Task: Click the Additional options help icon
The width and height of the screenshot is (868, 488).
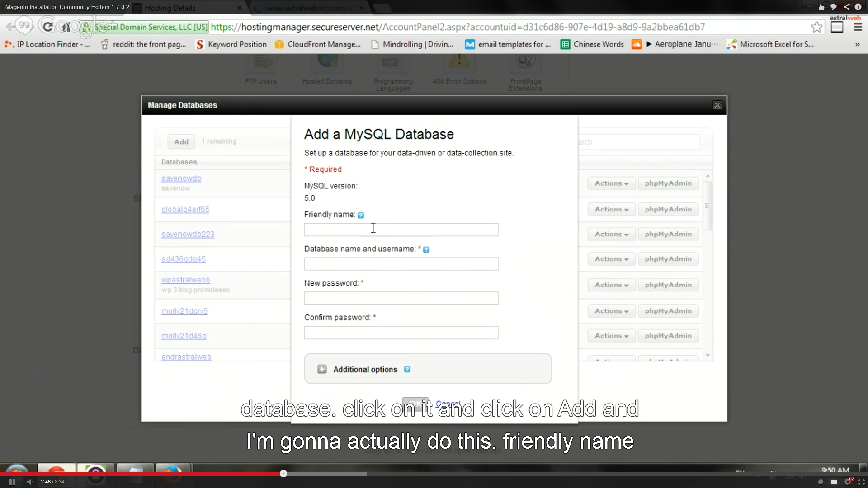Action: pyautogui.click(x=407, y=369)
